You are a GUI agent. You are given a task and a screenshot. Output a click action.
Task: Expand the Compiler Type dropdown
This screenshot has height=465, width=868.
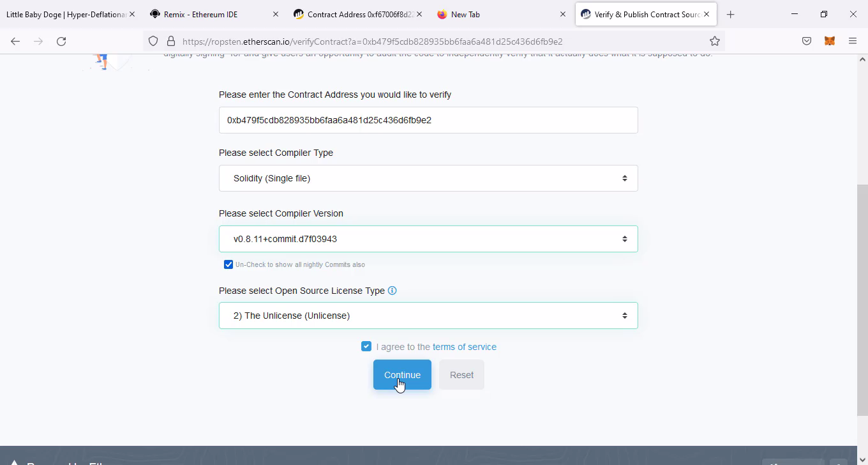click(x=428, y=178)
